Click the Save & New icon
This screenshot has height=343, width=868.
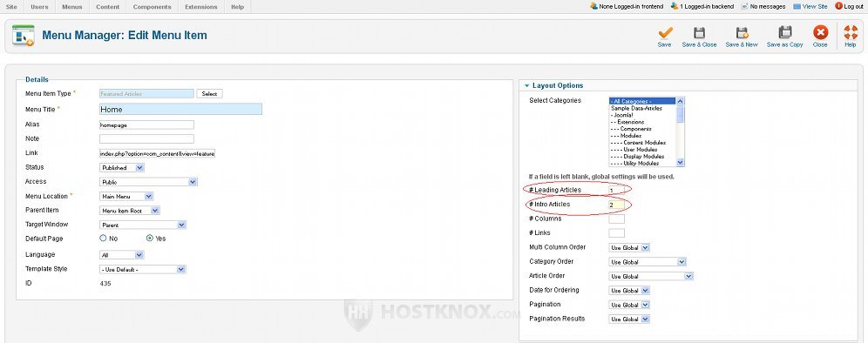click(x=742, y=32)
